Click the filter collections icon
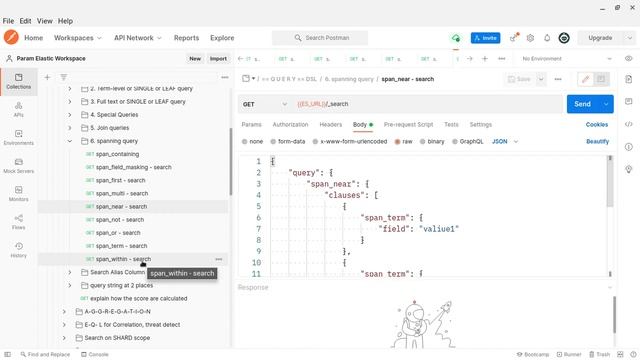 [64, 77]
